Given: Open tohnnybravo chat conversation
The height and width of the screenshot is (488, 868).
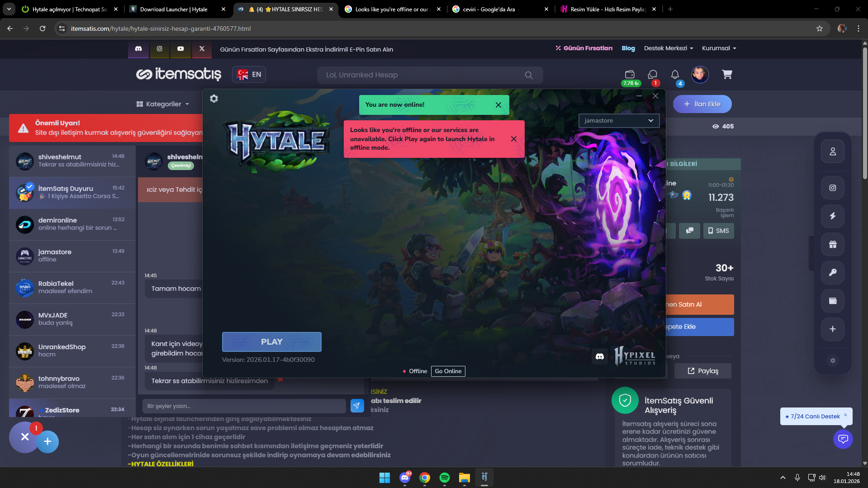Looking at the screenshot, I should tap(72, 383).
